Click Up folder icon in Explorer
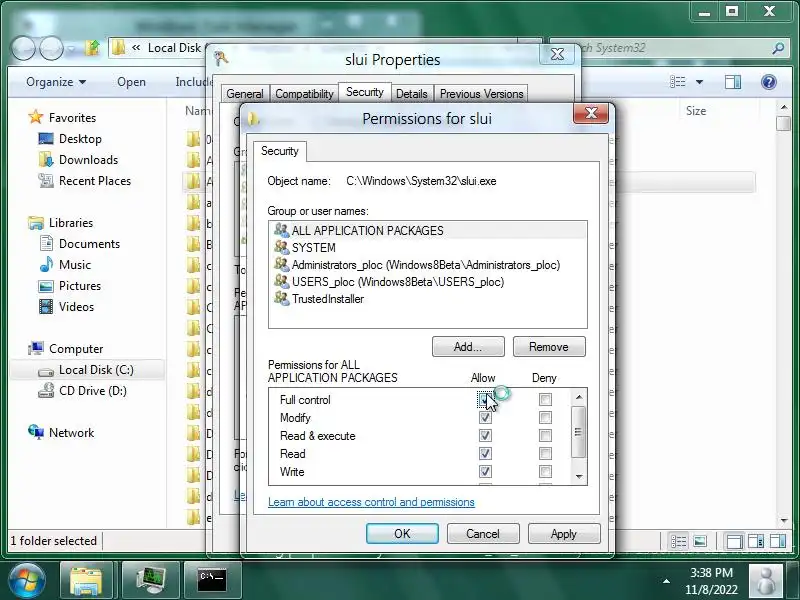This screenshot has width=800, height=600. [x=92, y=48]
